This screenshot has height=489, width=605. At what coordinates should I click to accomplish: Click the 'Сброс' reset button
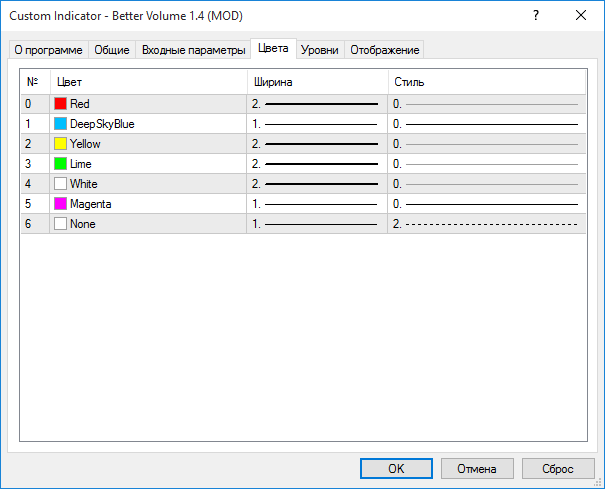[558, 468]
